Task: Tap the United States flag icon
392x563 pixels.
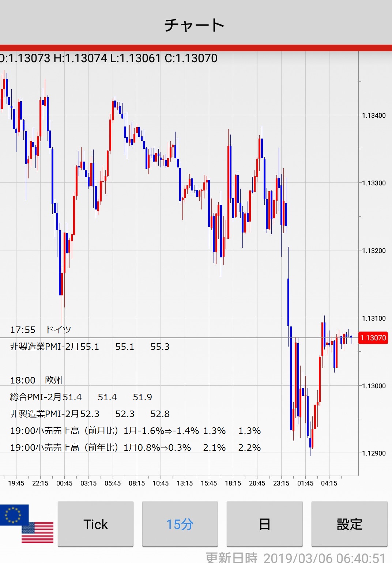Action: tap(38, 533)
